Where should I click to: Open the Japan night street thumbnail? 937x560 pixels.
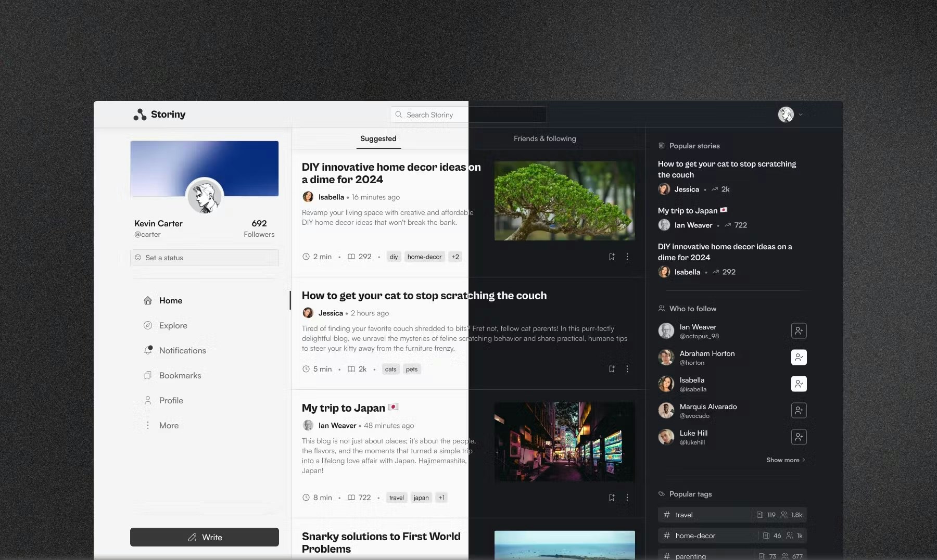pyautogui.click(x=565, y=442)
